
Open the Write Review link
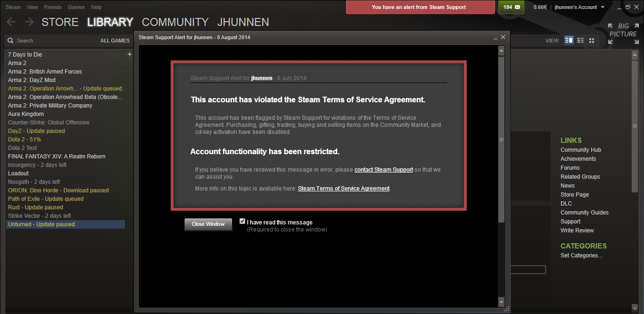coord(577,231)
